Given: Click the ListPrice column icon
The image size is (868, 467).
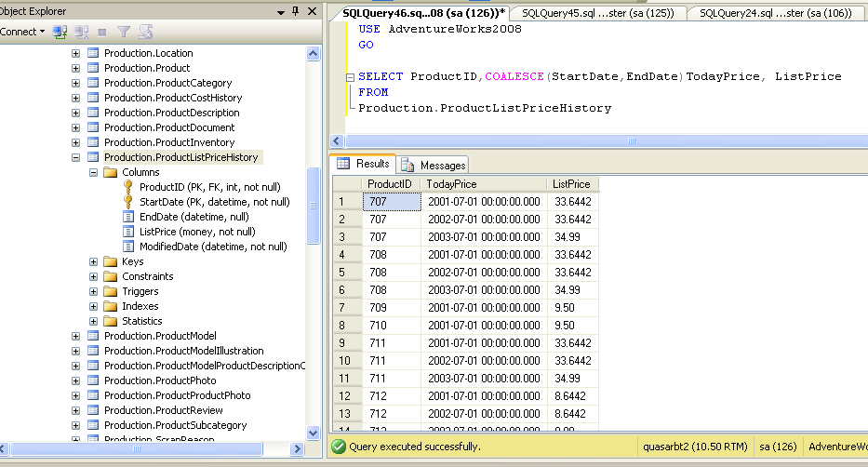Looking at the screenshot, I should [x=128, y=232].
